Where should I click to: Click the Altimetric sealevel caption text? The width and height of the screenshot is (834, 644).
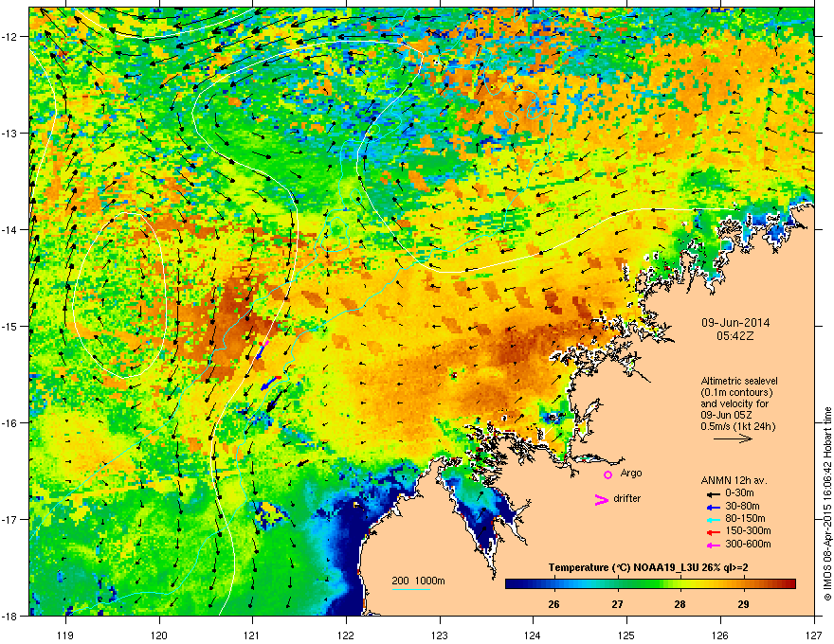pos(739,381)
